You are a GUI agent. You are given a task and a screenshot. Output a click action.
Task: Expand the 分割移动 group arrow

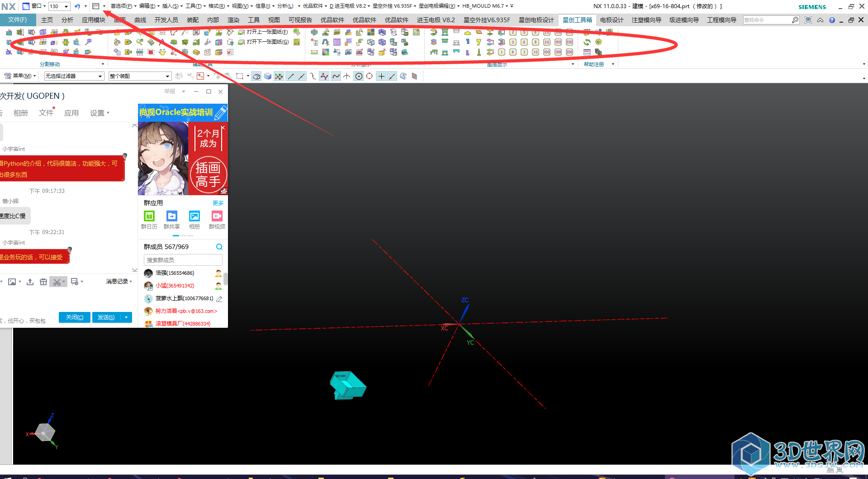click(103, 64)
